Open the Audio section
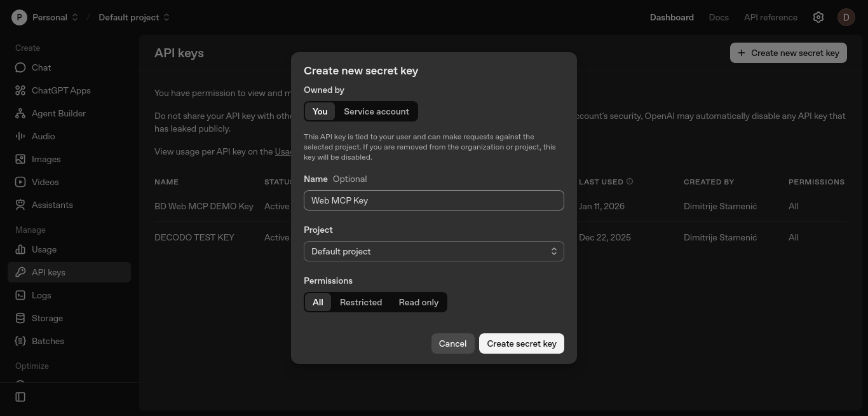 point(21,136)
